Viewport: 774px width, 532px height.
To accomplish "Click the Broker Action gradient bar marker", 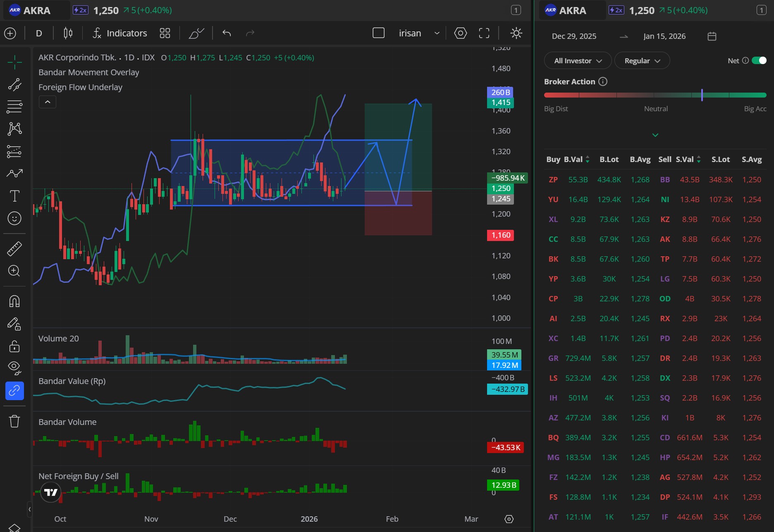I will 702,95.
